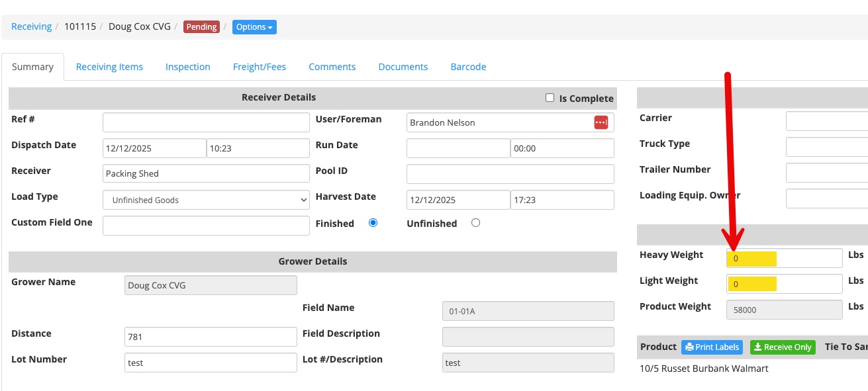Check the Is Complete checkbox
This screenshot has height=391, width=868.
click(550, 98)
